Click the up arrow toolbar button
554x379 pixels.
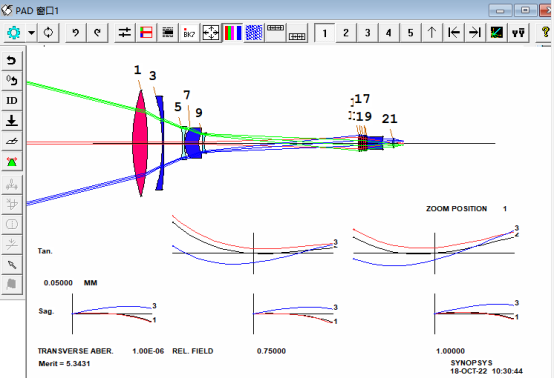click(x=432, y=33)
